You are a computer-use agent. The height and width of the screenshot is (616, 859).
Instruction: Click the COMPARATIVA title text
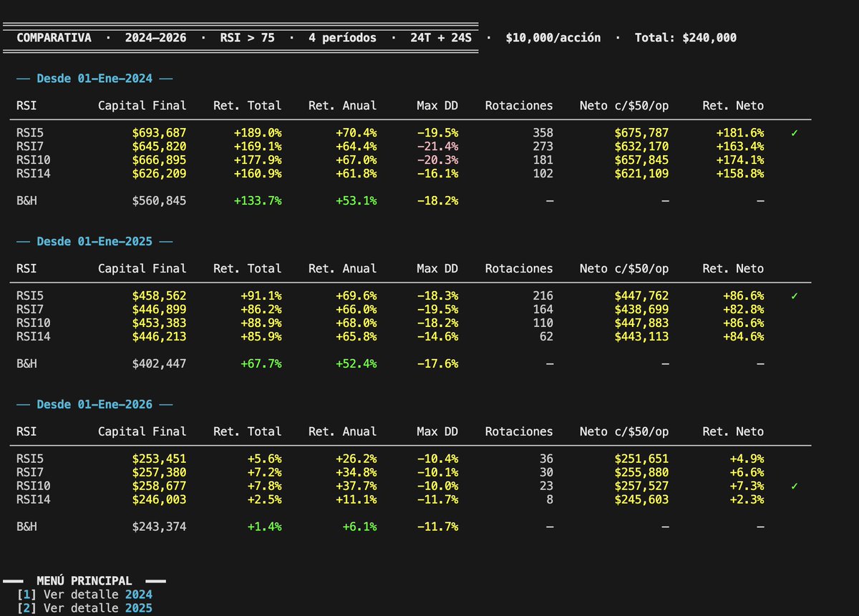54,37
